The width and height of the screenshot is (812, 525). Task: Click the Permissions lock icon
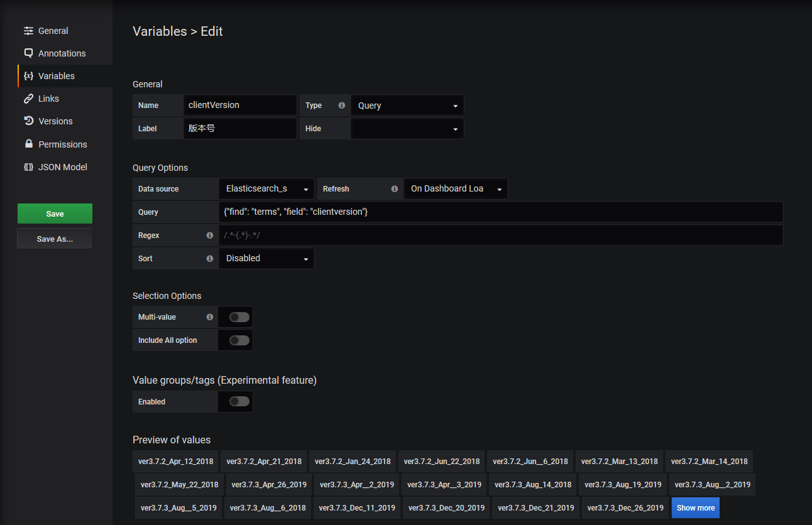click(28, 144)
